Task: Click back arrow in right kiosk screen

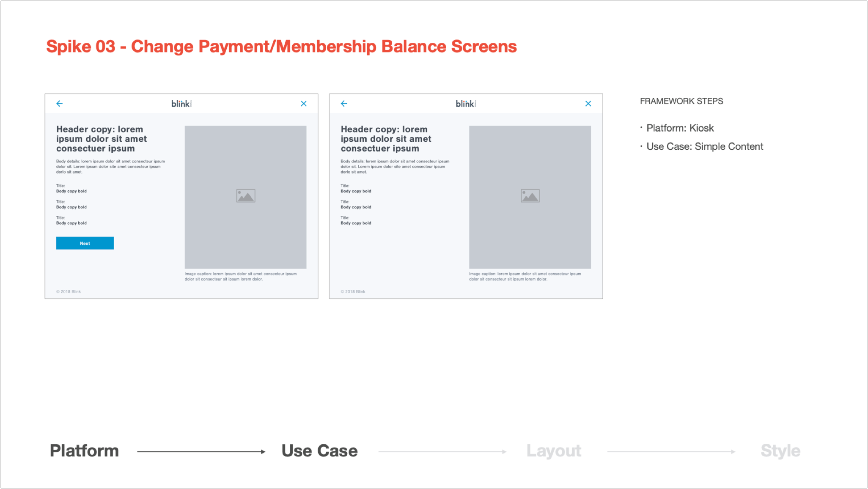Action: pyautogui.click(x=344, y=104)
